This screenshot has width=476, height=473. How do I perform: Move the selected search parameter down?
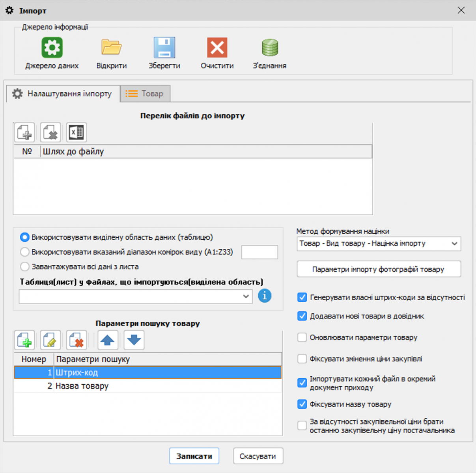pyautogui.click(x=134, y=340)
